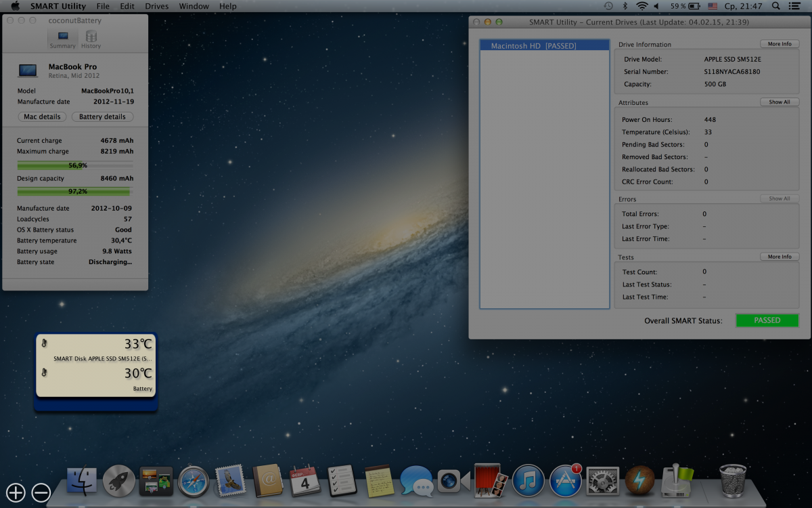Click Show All beside Errors
812x508 pixels.
780,198
